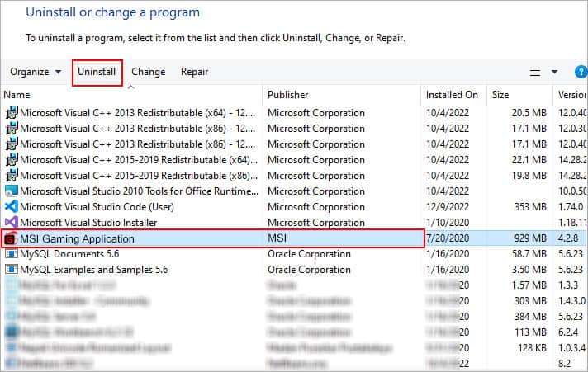The image size is (588, 372).
Task: Click the Visual Studio 2010 Tools icon
Action: click(x=12, y=191)
